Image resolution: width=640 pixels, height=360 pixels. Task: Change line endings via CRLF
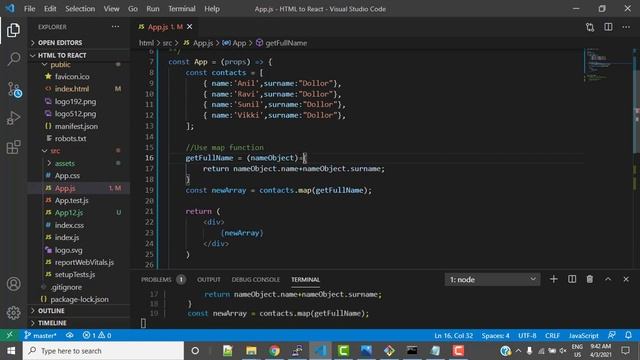552,336
